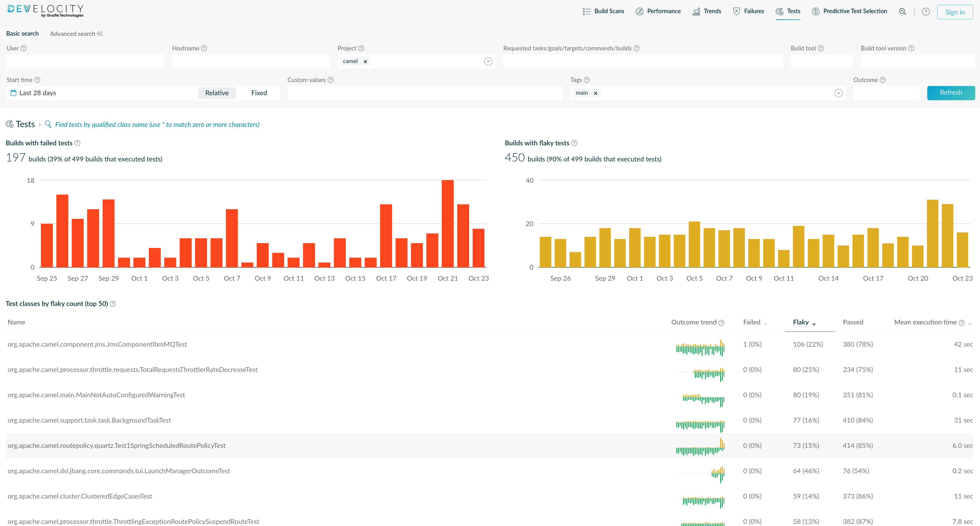
Task: Open the help circle icon near Sign in
Action: [926, 11]
